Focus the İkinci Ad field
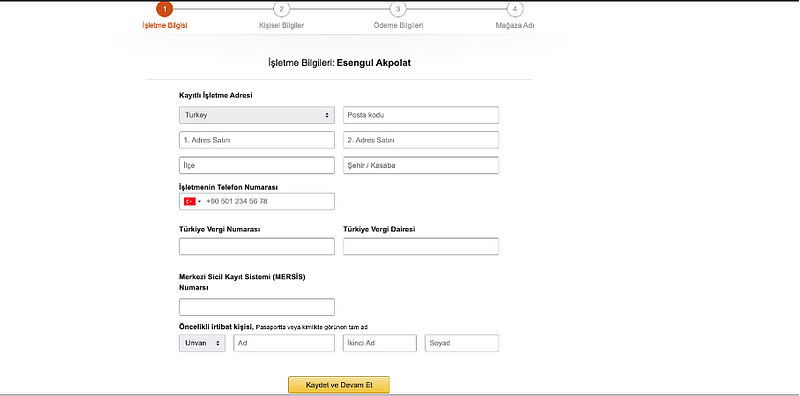Image resolution: width=800 pixels, height=396 pixels. tap(380, 343)
